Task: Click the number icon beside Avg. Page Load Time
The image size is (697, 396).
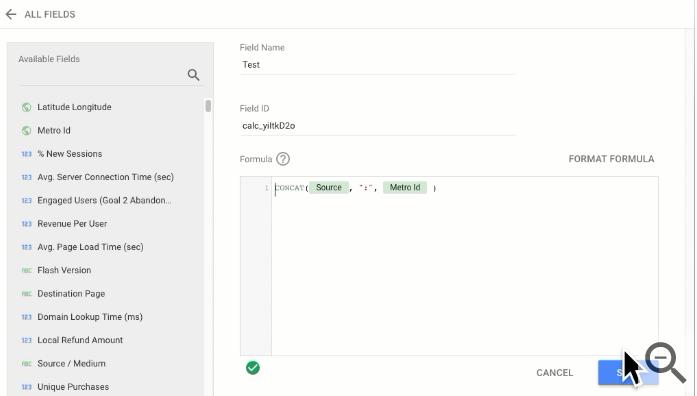Action: click(x=27, y=247)
